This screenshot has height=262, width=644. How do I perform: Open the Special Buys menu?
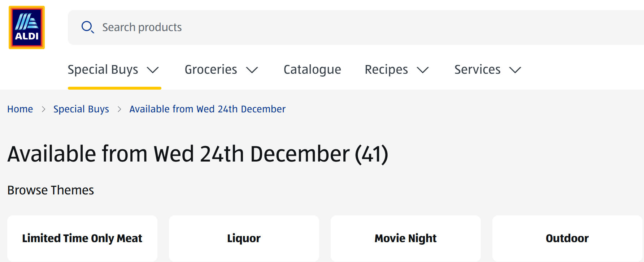pos(103,69)
